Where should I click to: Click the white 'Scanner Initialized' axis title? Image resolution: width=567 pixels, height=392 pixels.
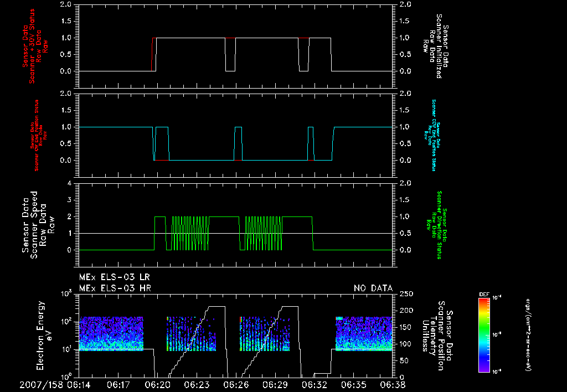(x=436, y=47)
